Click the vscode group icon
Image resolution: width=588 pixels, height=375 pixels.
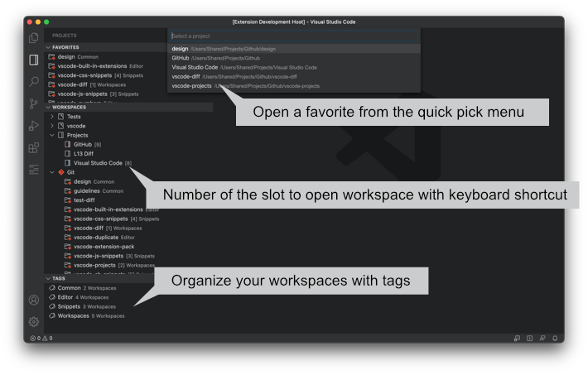point(60,126)
